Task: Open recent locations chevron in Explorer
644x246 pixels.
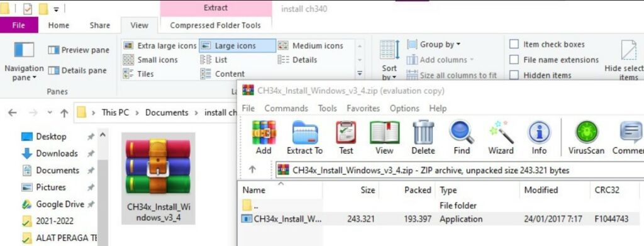Action: 50,113
